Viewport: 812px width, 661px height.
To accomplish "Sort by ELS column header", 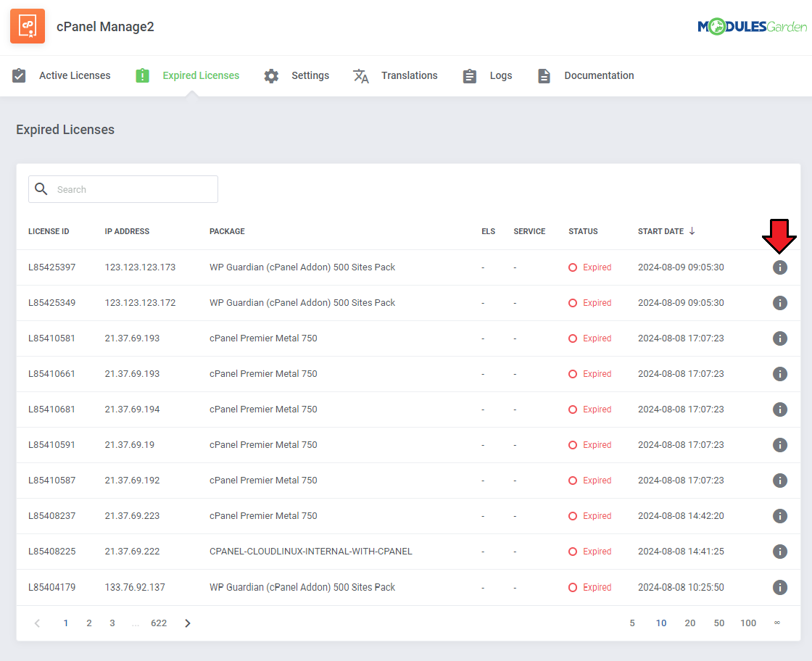I will pyautogui.click(x=489, y=231).
